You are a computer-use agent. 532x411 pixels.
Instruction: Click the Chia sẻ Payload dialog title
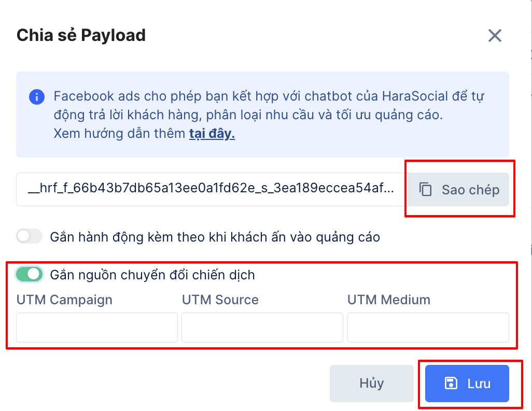[x=81, y=35]
